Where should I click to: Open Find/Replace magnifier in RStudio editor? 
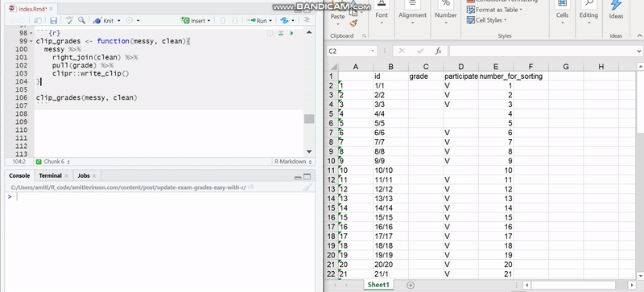point(82,20)
